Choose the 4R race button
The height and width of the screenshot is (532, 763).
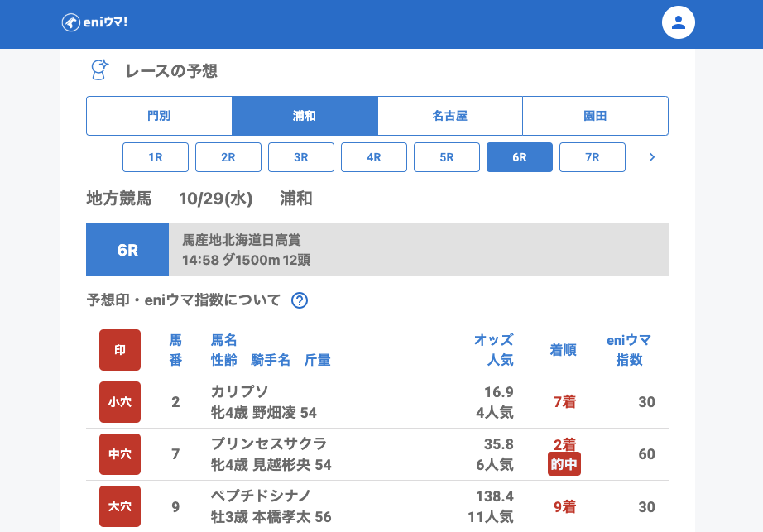coord(374,157)
